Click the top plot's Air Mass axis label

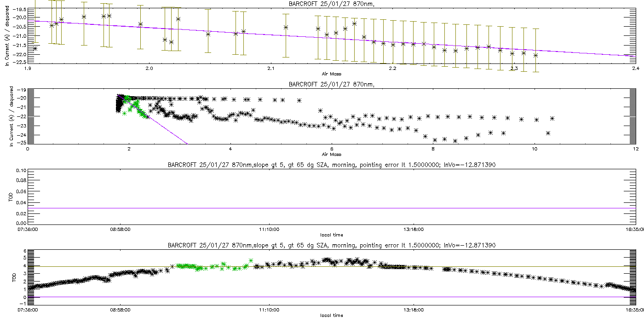(331, 73)
